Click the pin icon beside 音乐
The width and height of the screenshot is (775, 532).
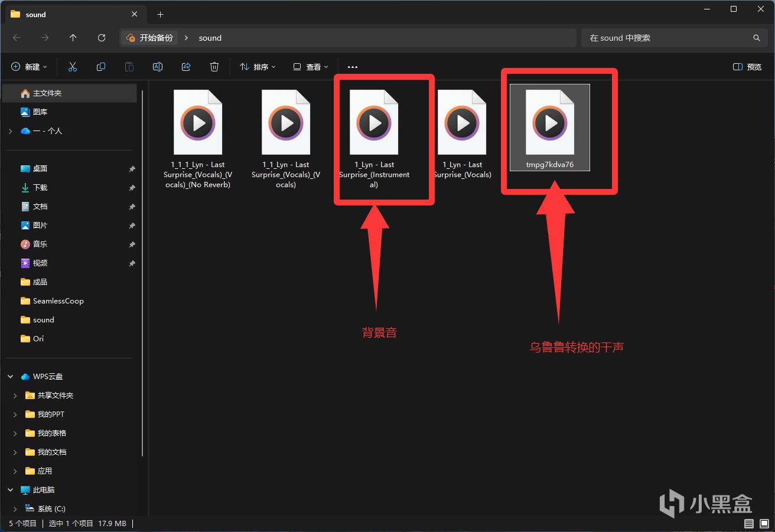click(132, 244)
